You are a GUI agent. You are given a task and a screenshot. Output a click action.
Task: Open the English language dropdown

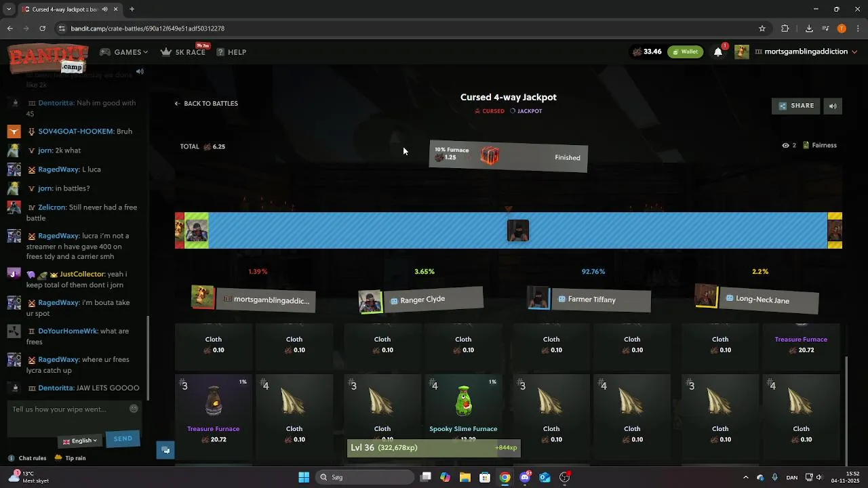pos(80,441)
